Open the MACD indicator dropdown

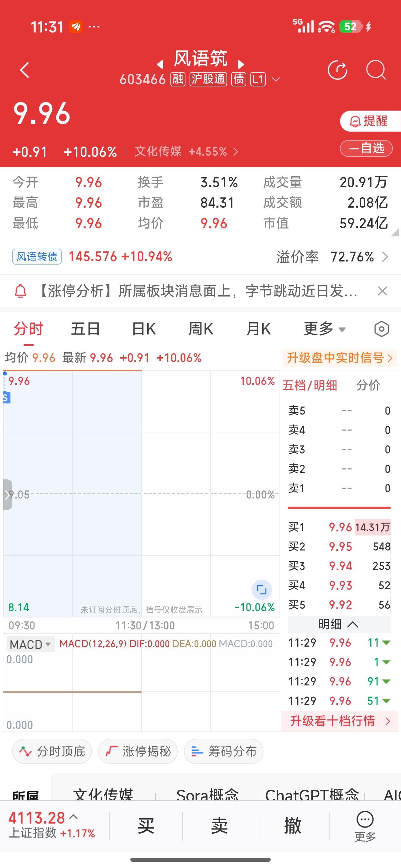[30, 644]
